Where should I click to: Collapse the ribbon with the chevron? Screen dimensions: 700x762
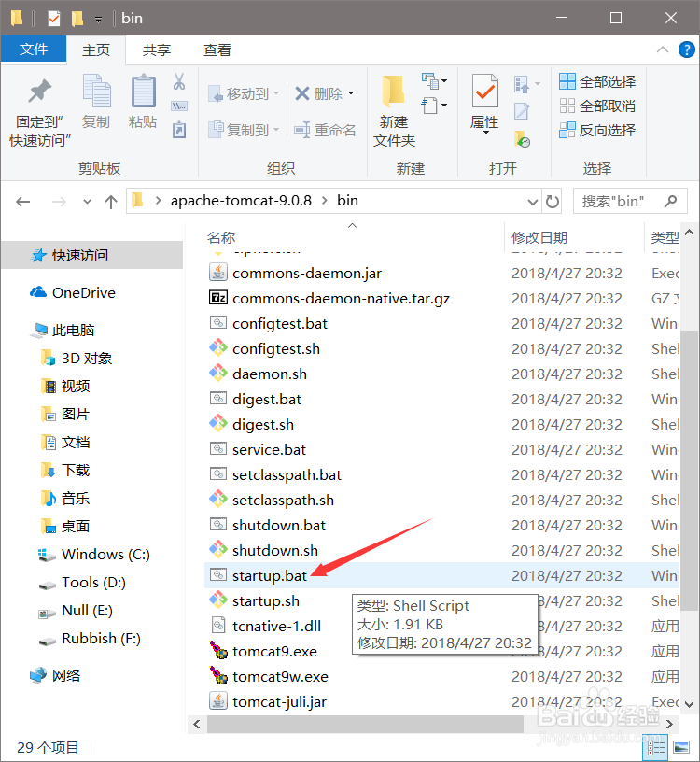pos(663,49)
